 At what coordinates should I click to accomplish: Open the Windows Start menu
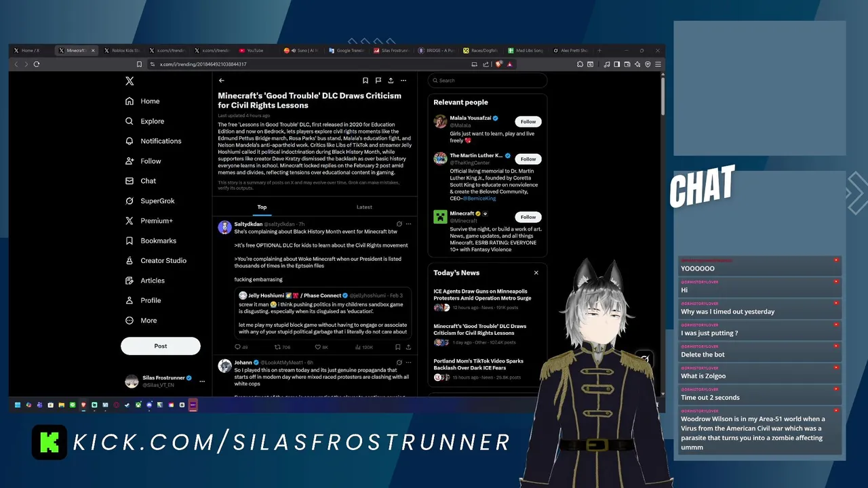pos(18,405)
